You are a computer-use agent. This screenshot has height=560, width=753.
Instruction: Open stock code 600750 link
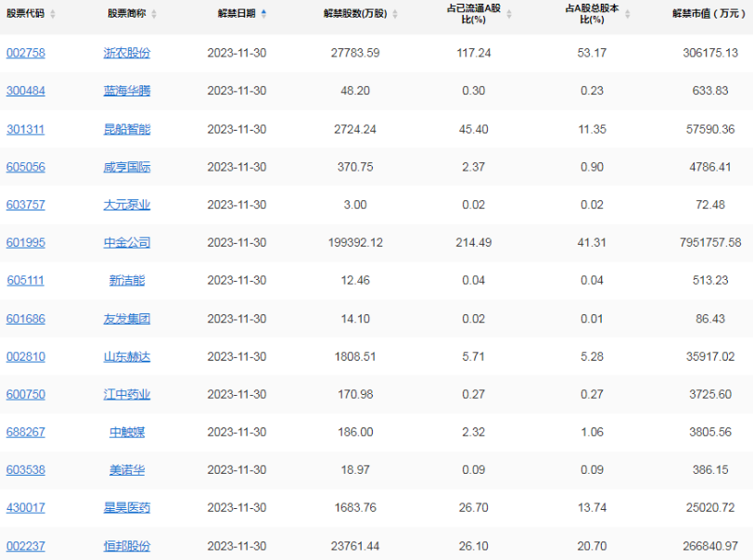(26, 394)
